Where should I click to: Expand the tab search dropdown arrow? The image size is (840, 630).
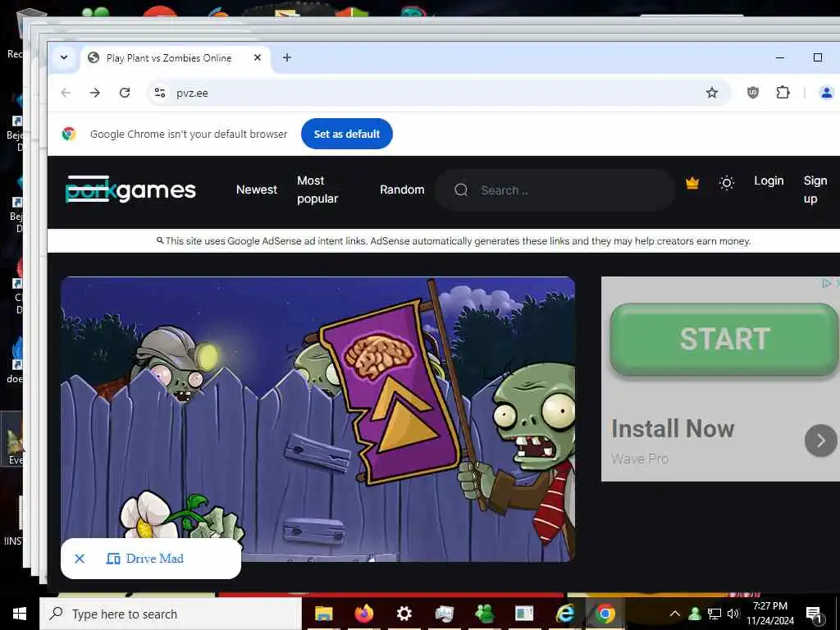click(x=64, y=57)
